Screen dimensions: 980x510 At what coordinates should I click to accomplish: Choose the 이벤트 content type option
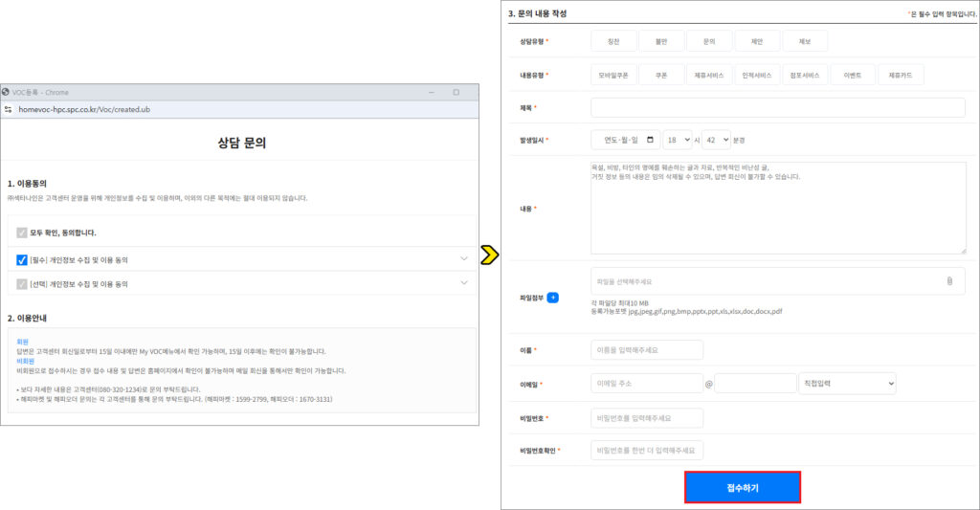853,75
